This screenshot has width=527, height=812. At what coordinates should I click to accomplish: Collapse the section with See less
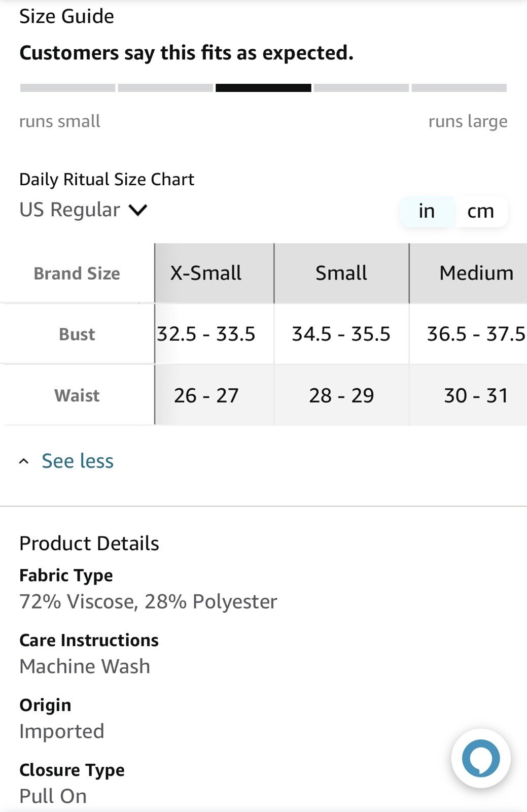77,461
